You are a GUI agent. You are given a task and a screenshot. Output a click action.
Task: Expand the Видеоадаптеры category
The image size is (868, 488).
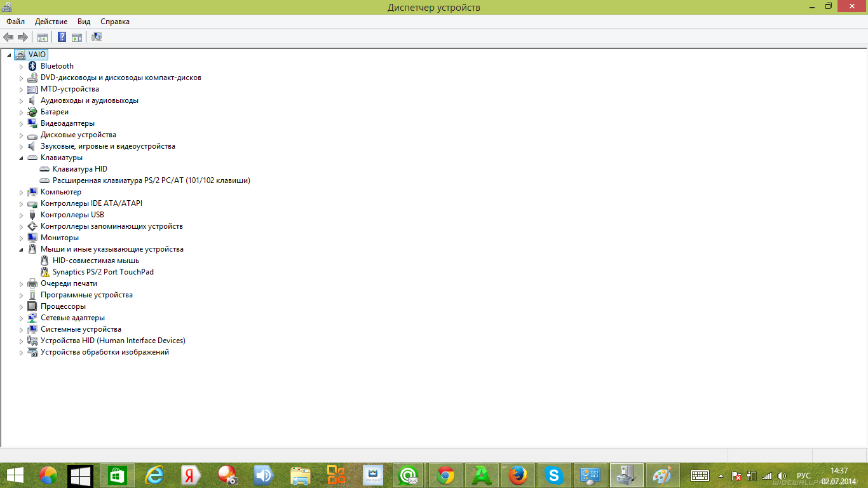tap(21, 124)
